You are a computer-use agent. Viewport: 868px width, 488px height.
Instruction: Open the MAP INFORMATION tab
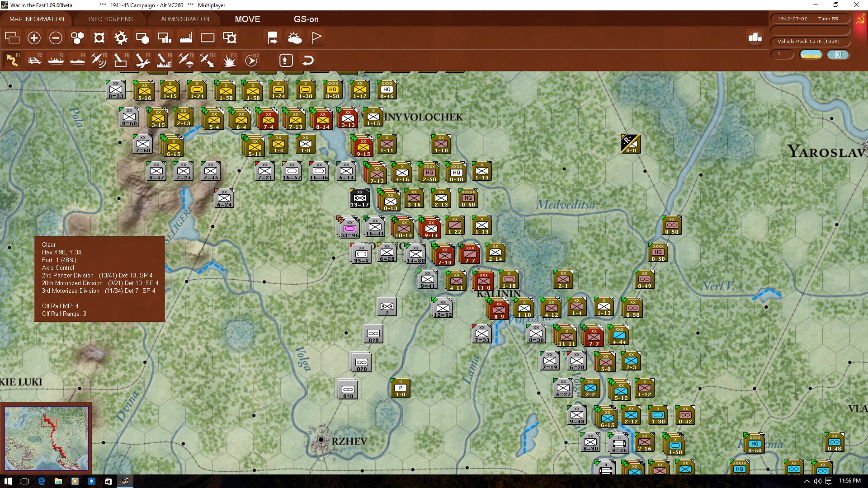click(x=37, y=19)
